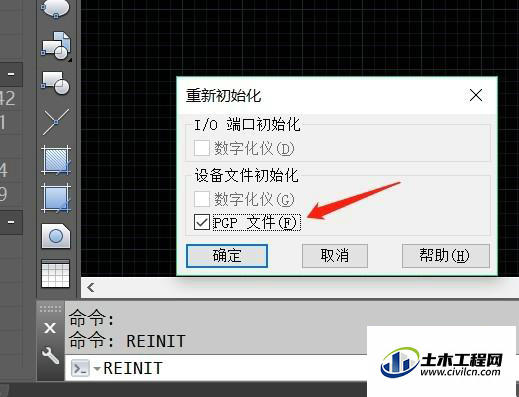Select the table tool icon
Screen dimensions: 519x397
tap(56, 274)
